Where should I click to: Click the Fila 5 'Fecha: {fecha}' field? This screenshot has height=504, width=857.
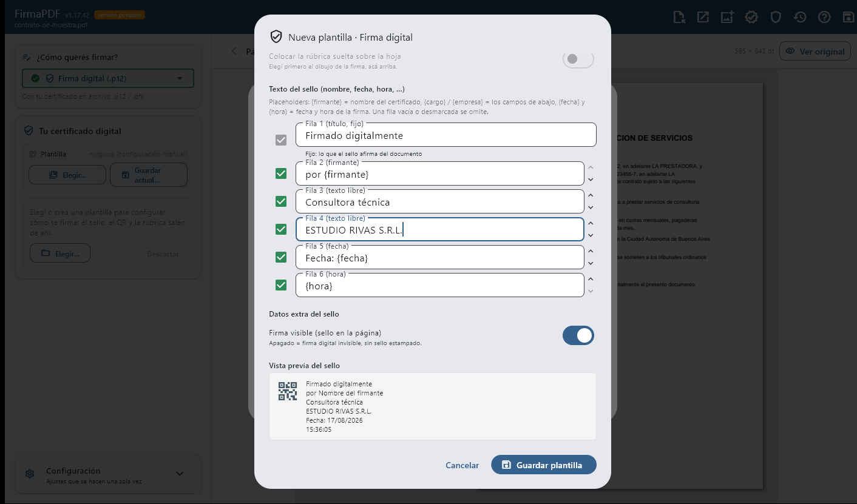[440, 257]
